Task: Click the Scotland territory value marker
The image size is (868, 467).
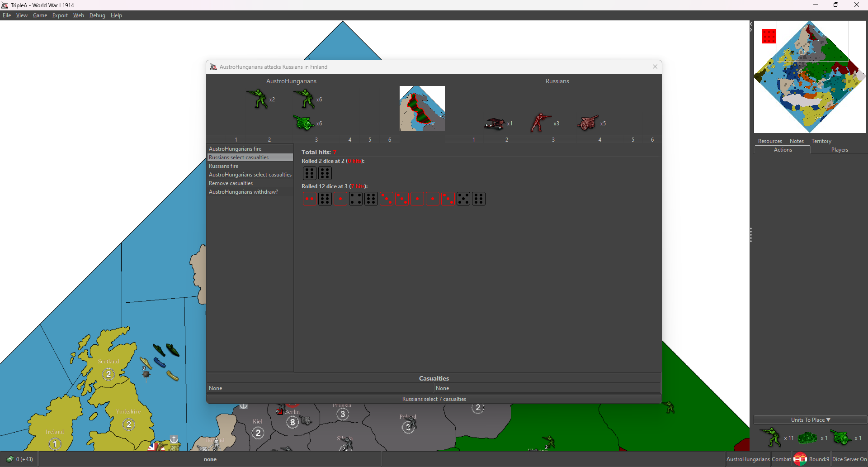Action: click(108, 374)
